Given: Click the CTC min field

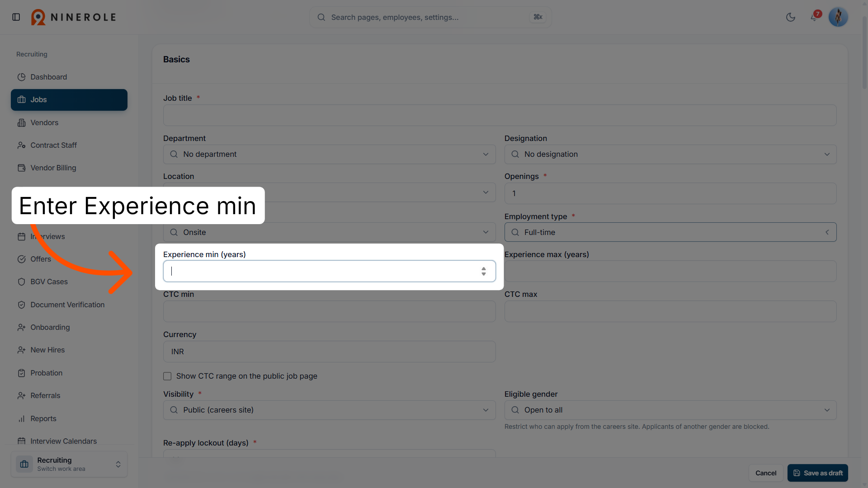Looking at the screenshot, I should (329, 311).
